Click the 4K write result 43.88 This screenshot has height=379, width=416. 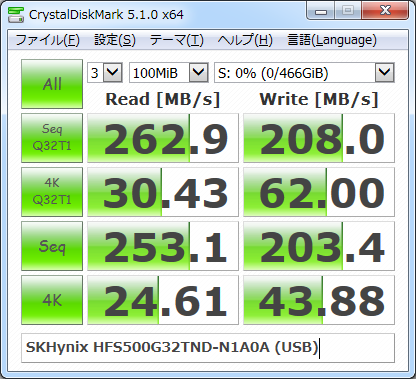[319, 300]
